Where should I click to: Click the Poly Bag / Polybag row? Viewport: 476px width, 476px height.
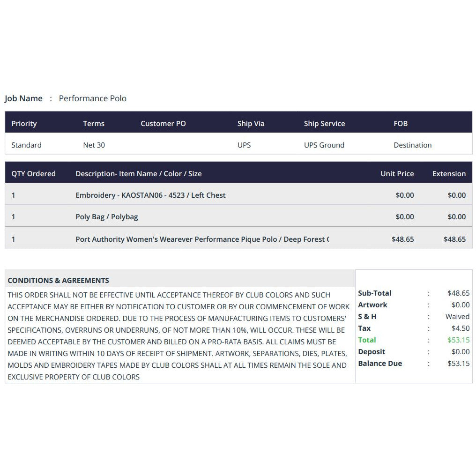107,217
